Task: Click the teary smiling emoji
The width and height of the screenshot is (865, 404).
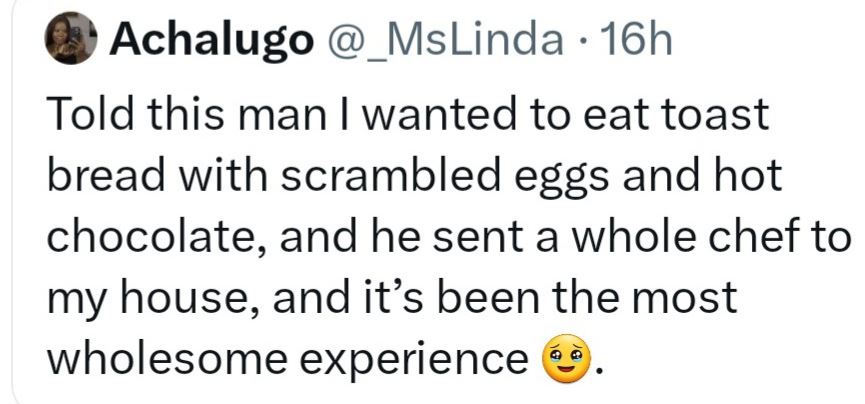Action: pyautogui.click(x=562, y=358)
